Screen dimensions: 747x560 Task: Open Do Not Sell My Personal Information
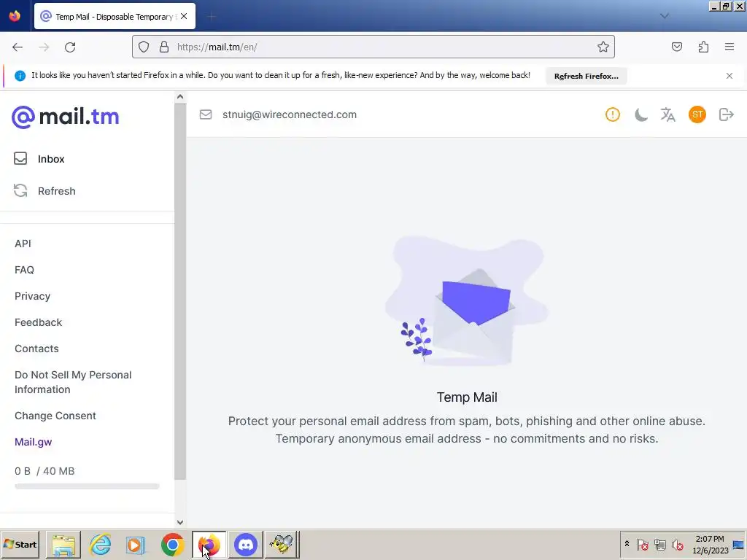[73, 382]
